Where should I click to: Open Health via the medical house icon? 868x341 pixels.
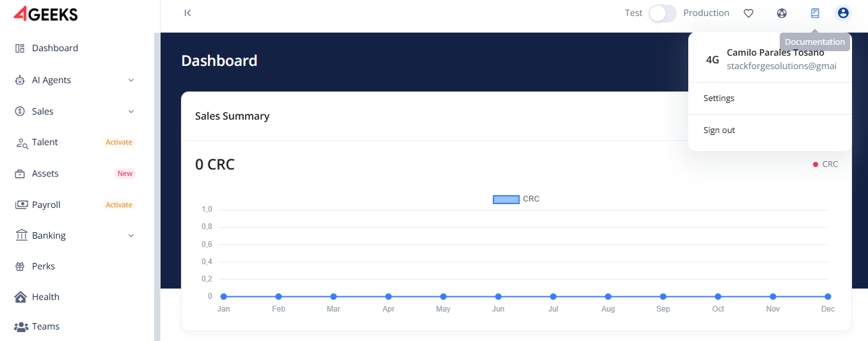tap(20, 297)
